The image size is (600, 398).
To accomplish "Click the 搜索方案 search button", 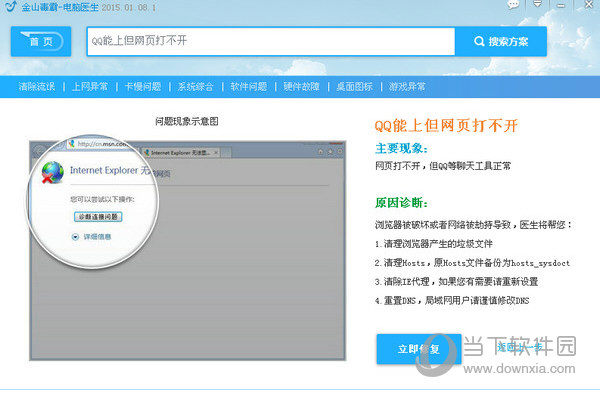I will click(x=501, y=41).
